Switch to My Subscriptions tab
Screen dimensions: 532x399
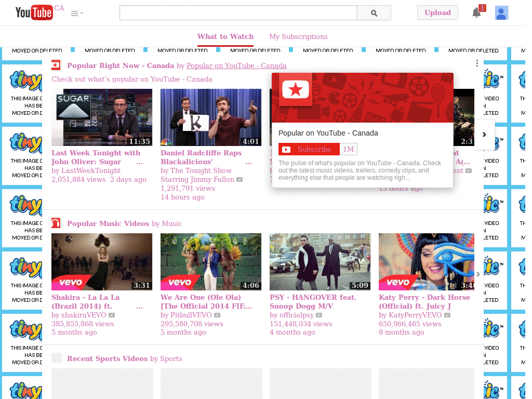point(298,36)
